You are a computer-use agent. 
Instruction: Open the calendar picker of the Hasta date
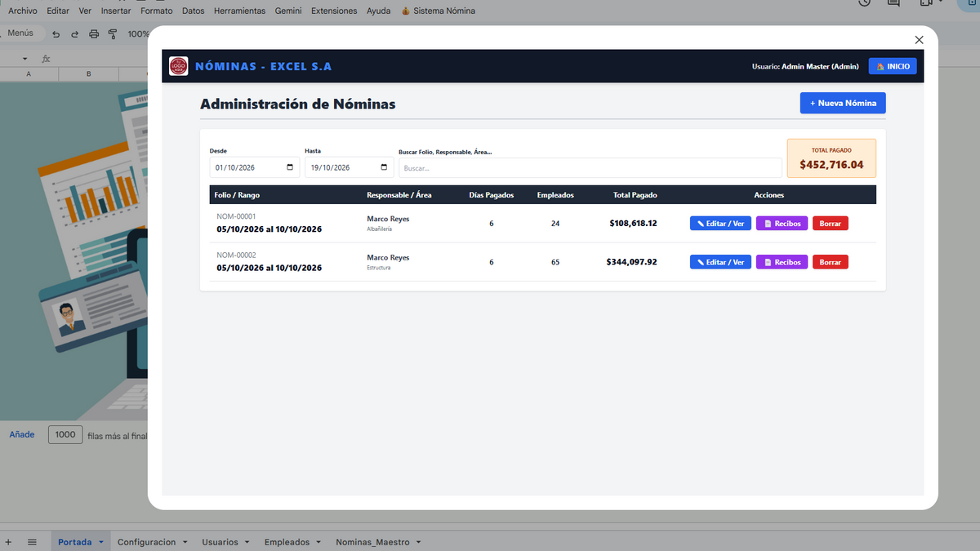pyautogui.click(x=384, y=167)
